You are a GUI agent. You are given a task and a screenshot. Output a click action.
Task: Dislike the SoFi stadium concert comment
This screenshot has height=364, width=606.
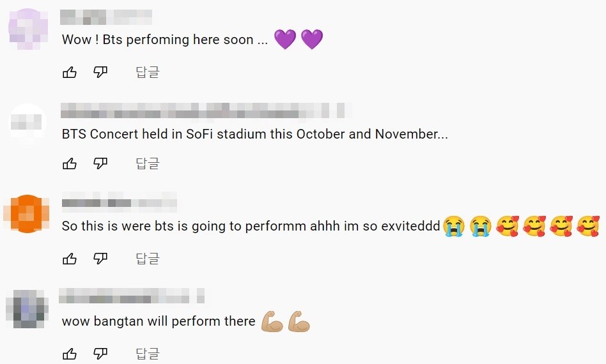100,164
